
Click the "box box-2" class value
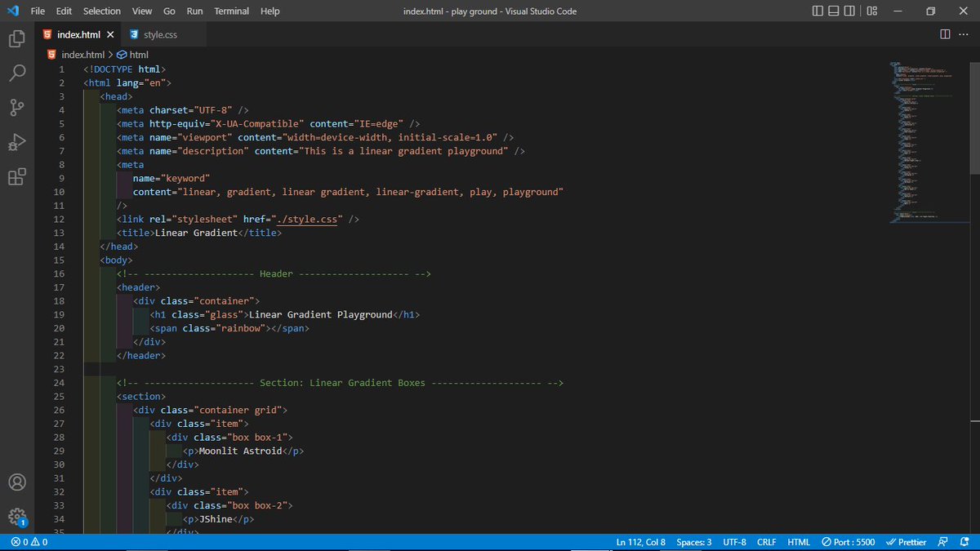point(257,505)
